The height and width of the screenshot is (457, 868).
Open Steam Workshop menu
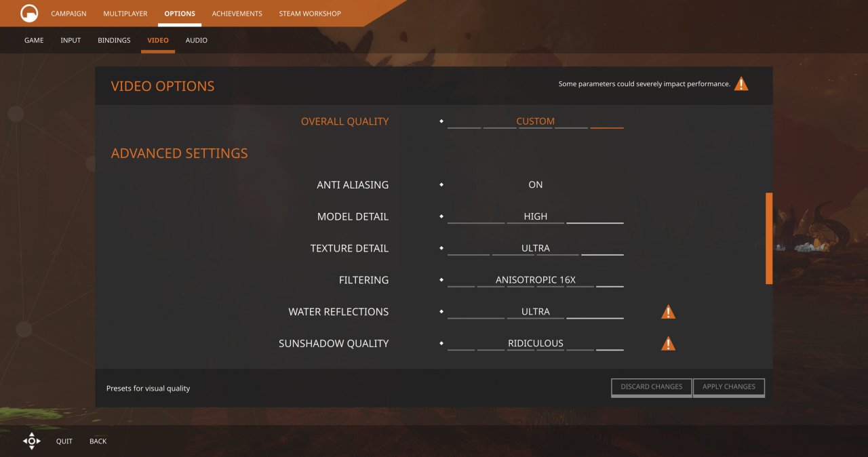[310, 14]
